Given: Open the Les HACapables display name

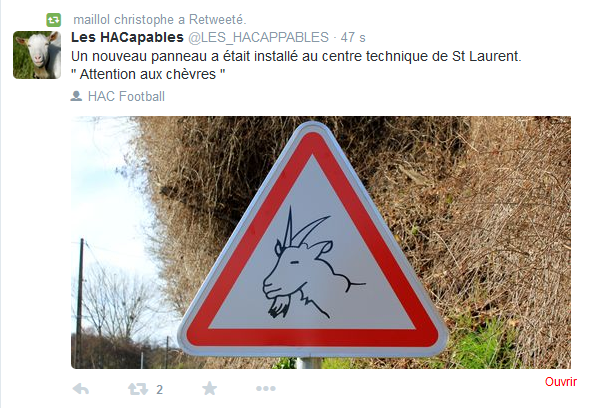Looking at the screenshot, I should pos(127,37).
